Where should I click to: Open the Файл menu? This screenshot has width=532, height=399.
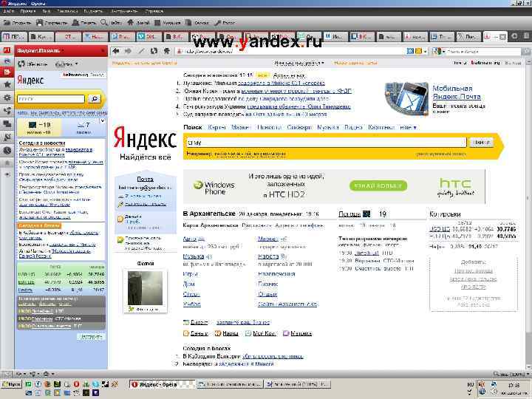(9, 11)
